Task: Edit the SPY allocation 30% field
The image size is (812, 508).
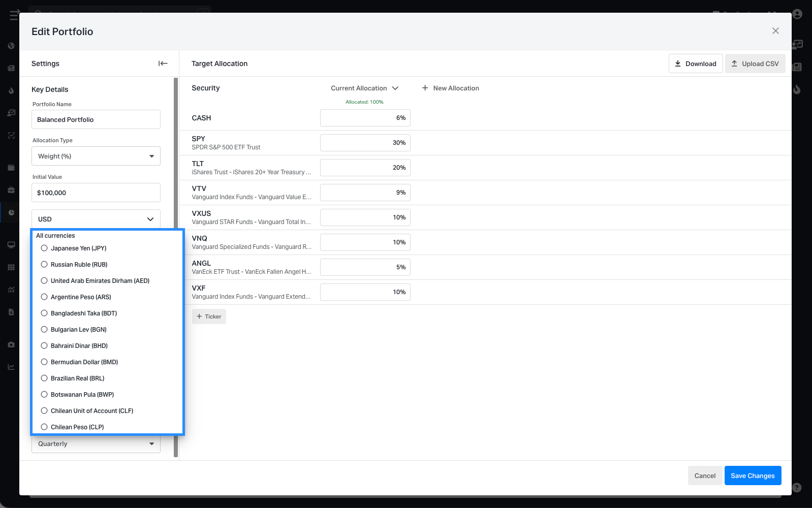Action: [x=365, y=143]
